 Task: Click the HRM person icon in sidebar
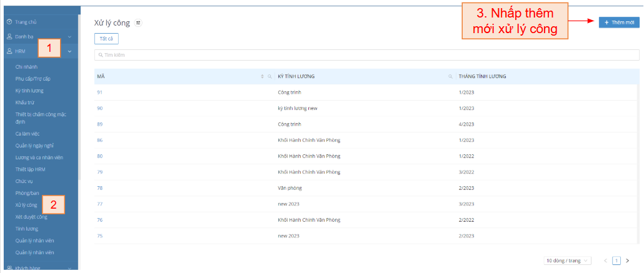(9, 51)
